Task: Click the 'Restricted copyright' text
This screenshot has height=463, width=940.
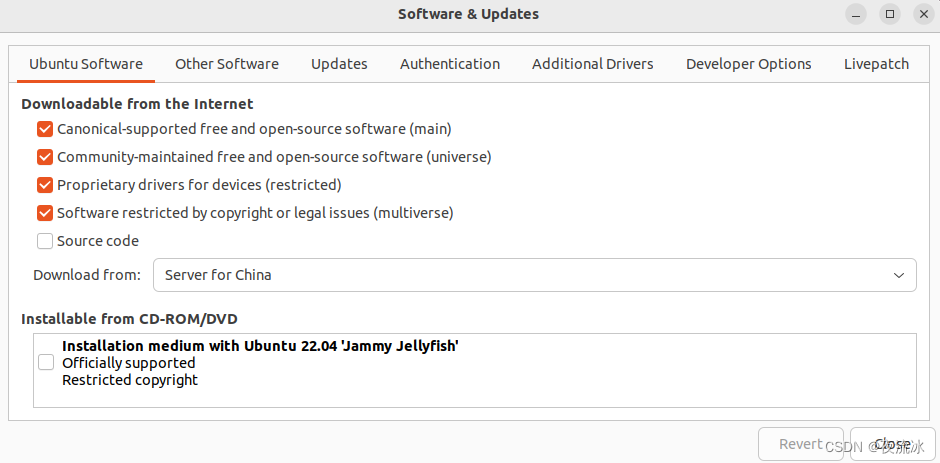Action: coord(130,380)
